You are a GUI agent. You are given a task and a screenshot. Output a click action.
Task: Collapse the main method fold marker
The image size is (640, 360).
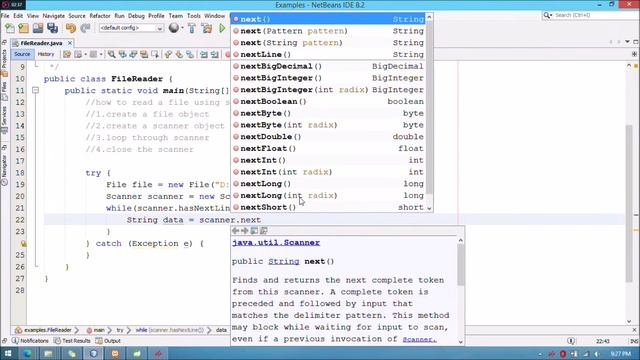(36, 90)
